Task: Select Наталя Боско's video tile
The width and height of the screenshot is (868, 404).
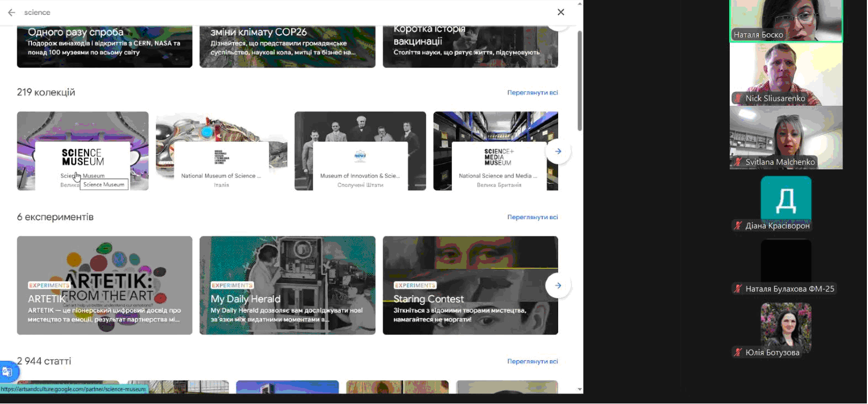Action: coord(786,20)
